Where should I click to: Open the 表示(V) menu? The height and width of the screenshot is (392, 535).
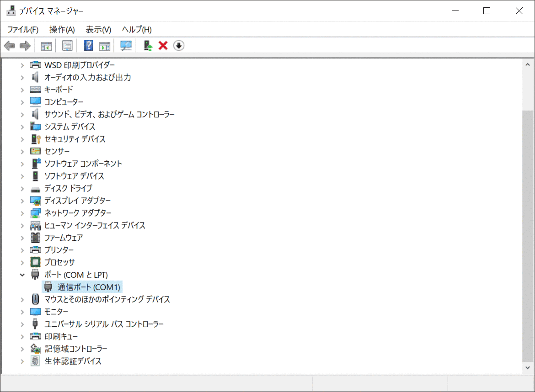(x=98, y=30)
